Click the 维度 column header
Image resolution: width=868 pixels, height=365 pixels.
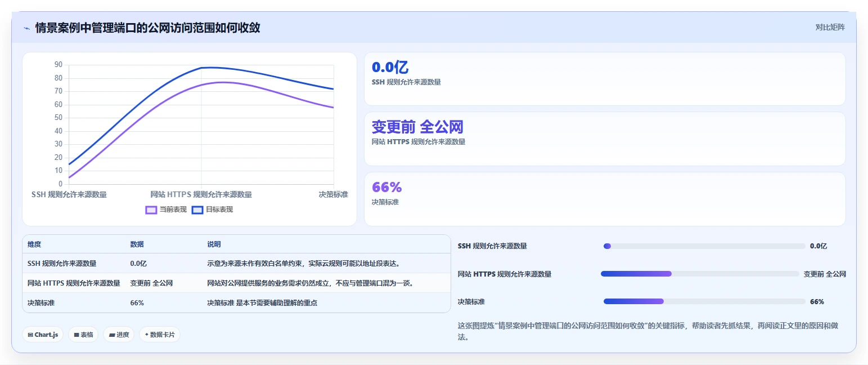pos(34,244)
